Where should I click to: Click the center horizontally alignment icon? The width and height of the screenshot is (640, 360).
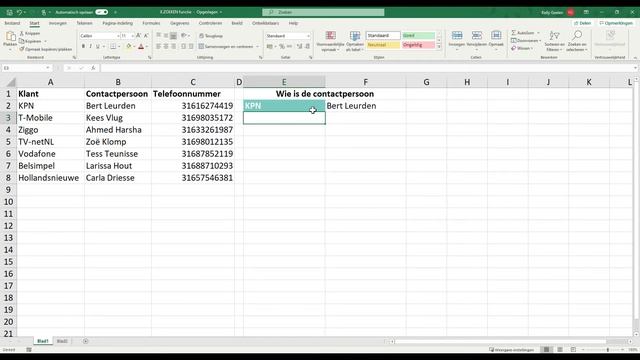click(x=166, y=47)
